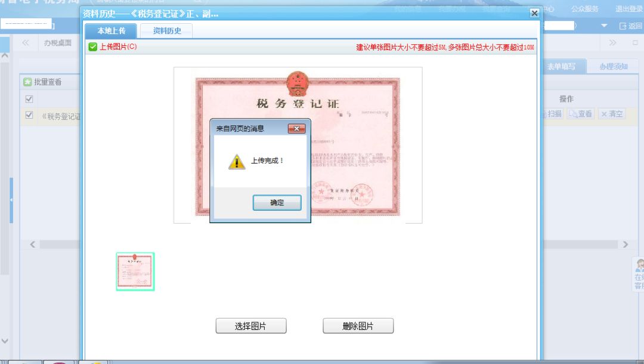This screenshot has height=364, width=644.
Task: Open the online customer service widget
Action: coord(639,274)
